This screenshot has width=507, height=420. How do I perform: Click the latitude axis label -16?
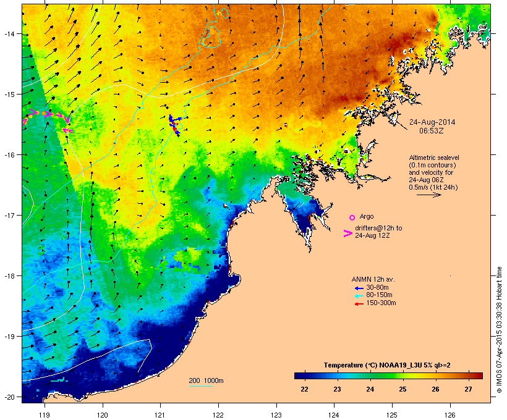9,155
